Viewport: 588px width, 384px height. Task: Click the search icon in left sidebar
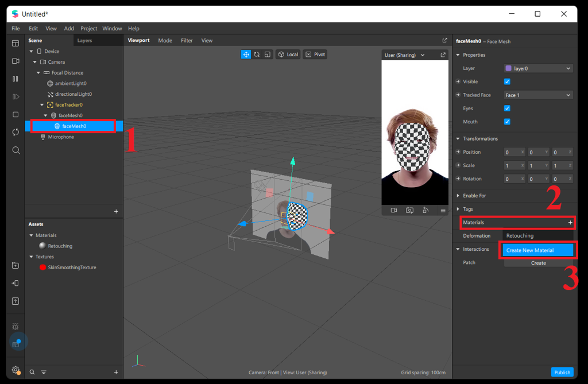16,150
